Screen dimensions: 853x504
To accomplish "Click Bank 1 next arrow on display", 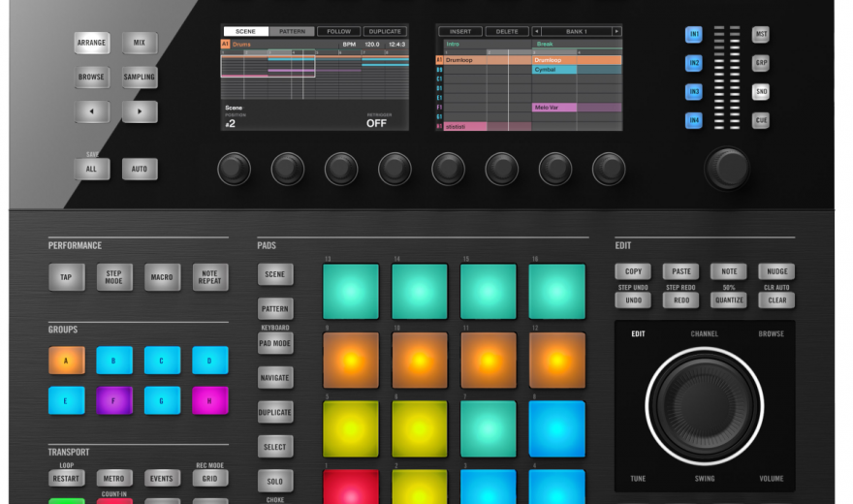I will (616, 32).
